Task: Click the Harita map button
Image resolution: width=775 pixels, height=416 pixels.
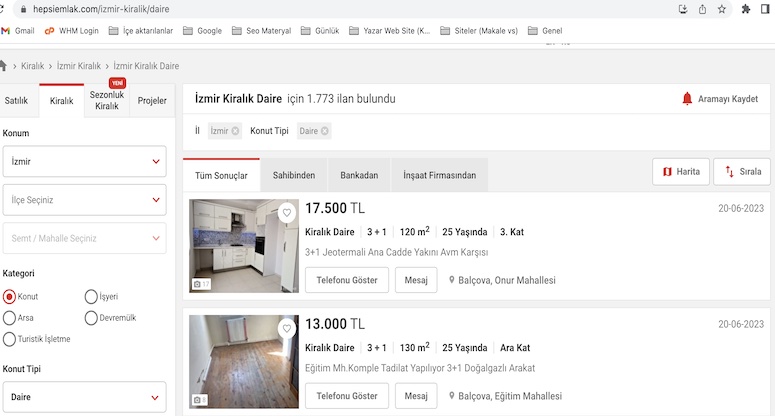Action: pos(681,172)
